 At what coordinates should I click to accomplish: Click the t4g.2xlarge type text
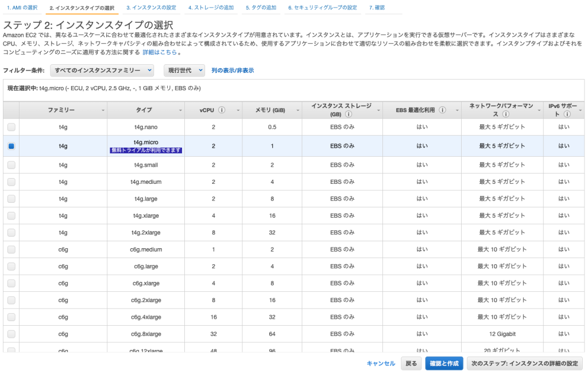146,233
